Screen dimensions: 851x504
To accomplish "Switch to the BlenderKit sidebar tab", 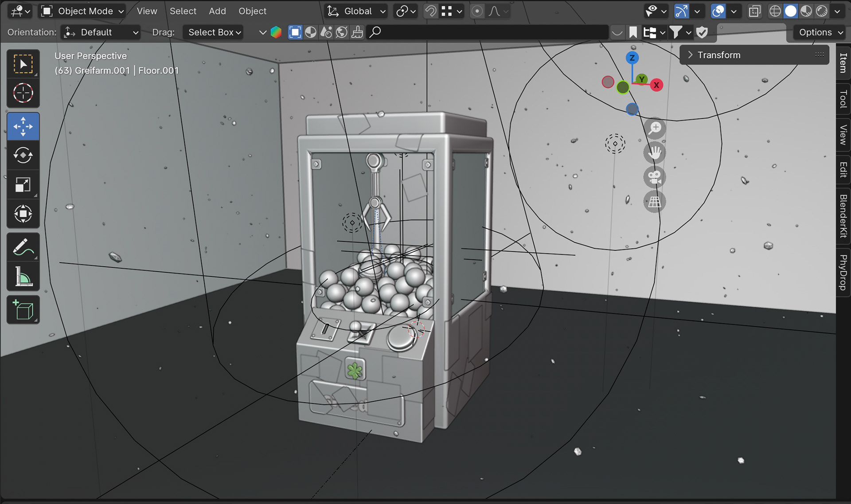I will click(843, 216).
